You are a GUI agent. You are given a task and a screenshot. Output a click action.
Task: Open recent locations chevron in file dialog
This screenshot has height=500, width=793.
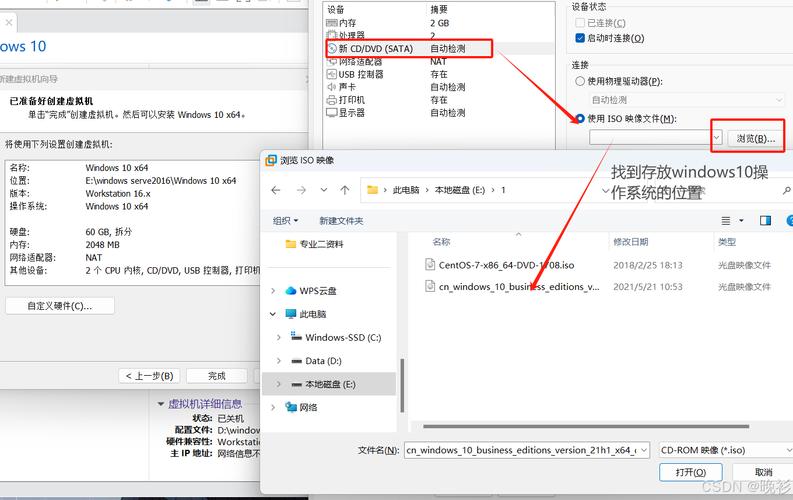coord(324,190)
